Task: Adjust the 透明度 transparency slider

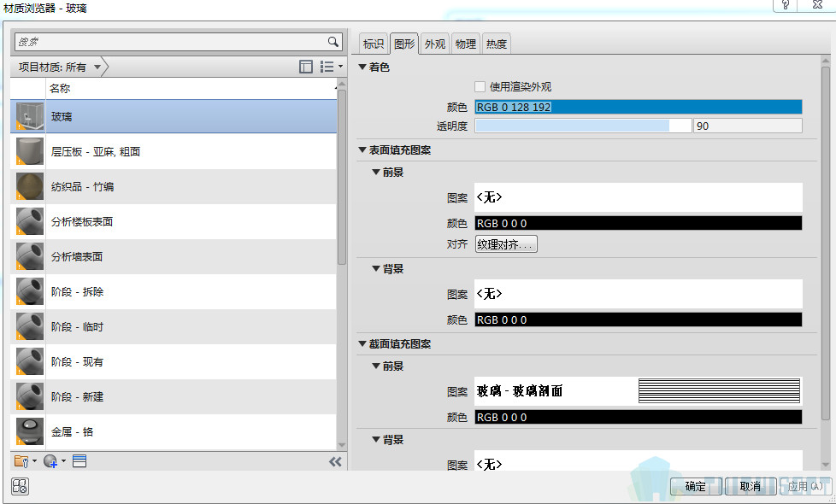Action: click(x=583, y=126)
